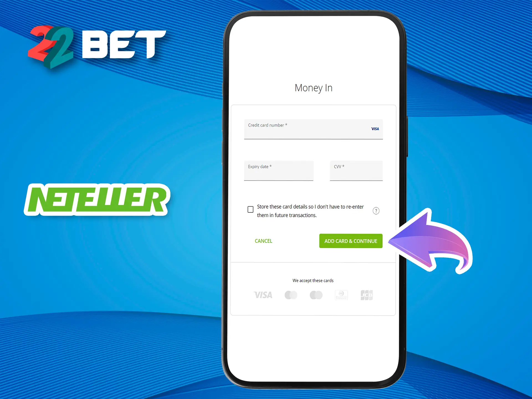This screenshot has height=399, width=532.
Task: Click ADD CARD & CONTINUE button
Action: (x=351, y=241)
